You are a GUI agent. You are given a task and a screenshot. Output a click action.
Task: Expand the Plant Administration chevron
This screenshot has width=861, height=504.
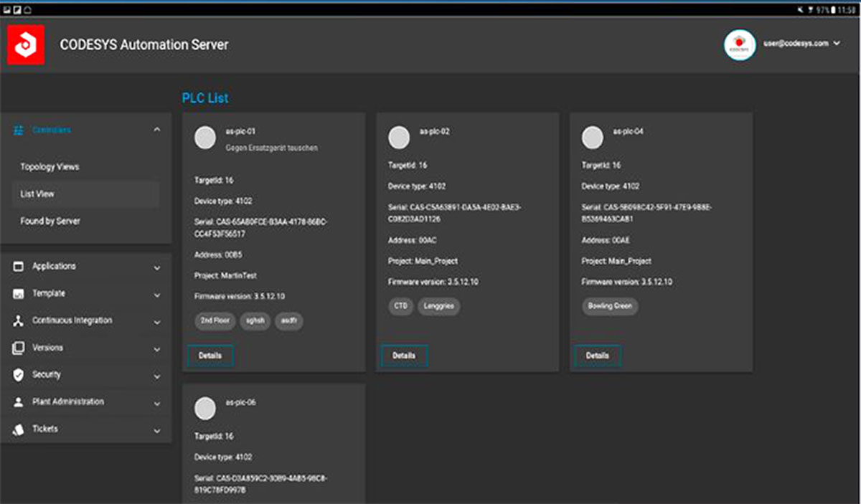tap(157, 404)
